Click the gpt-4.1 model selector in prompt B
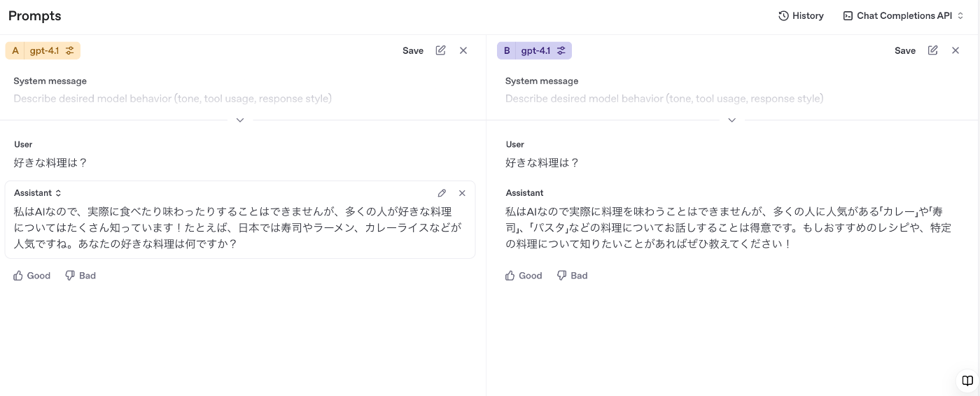 (x=536, y=50)
